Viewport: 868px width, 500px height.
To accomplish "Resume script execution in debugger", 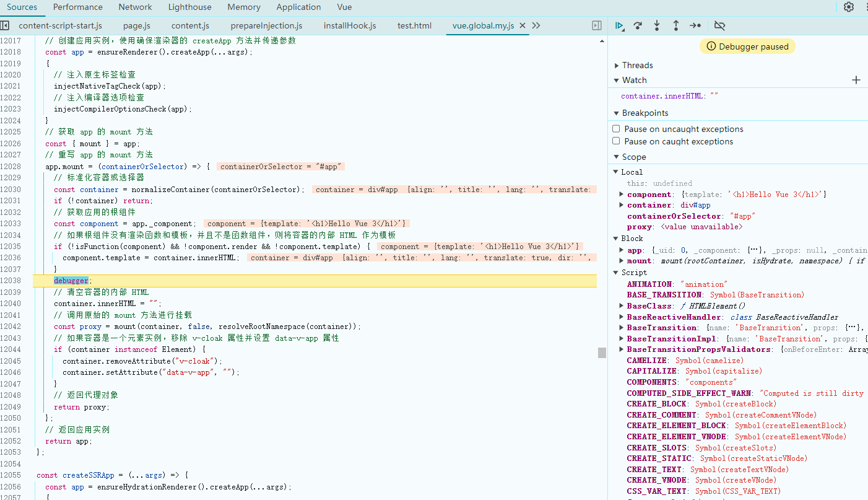I will (619, 25).
